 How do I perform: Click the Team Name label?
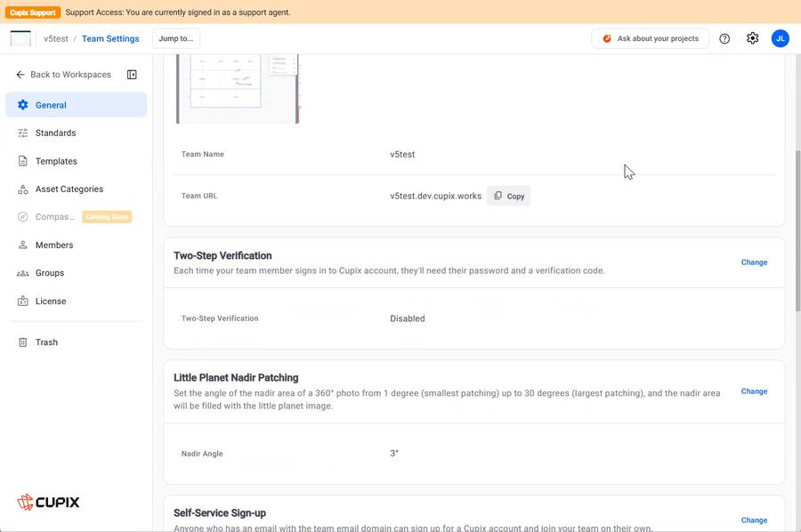pyautogui.click(x=203, y=154)
